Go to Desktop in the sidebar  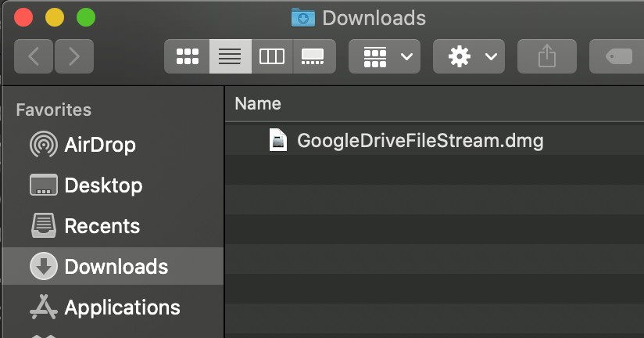(102, 185)
